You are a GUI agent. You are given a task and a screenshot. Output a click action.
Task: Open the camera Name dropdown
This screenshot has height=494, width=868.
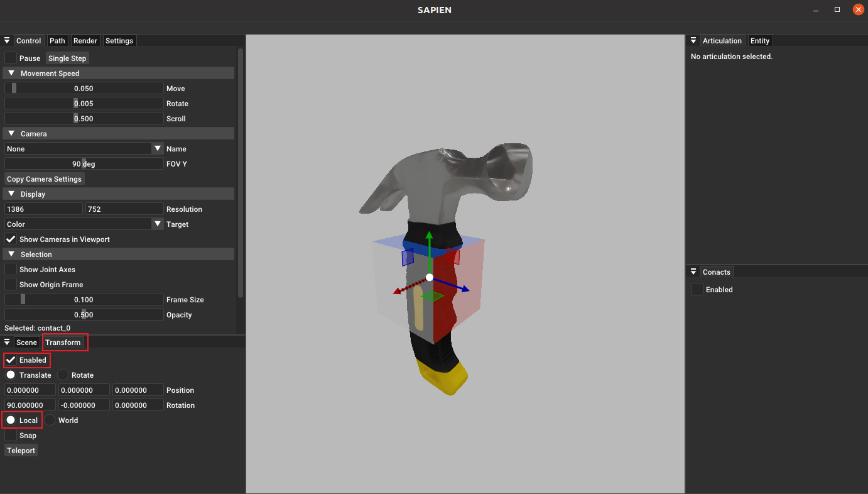tap(84, 149)
